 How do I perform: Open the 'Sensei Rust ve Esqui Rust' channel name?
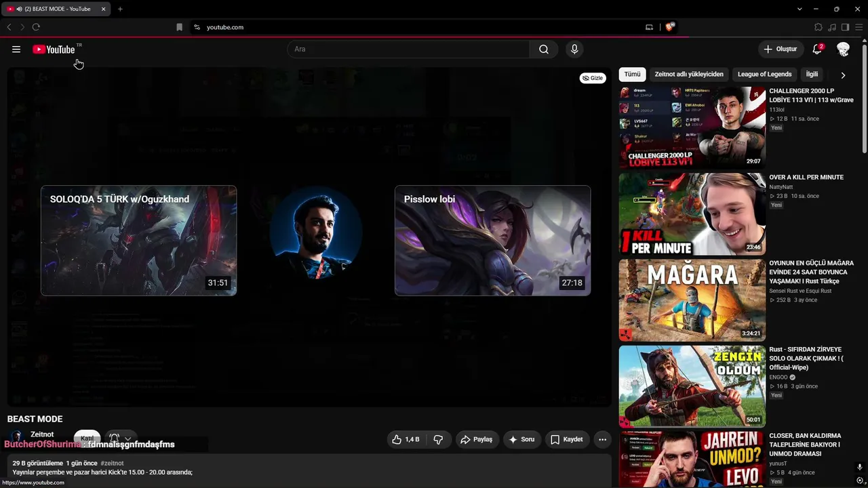pos(800,291)
